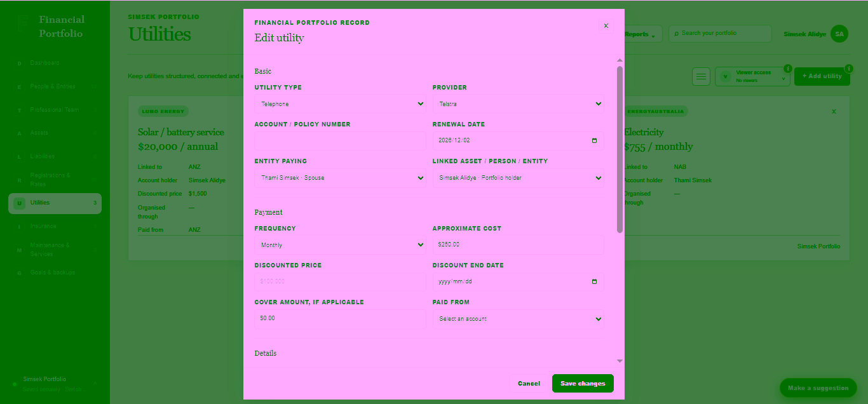Open Insurance in the sidebar

55,226
